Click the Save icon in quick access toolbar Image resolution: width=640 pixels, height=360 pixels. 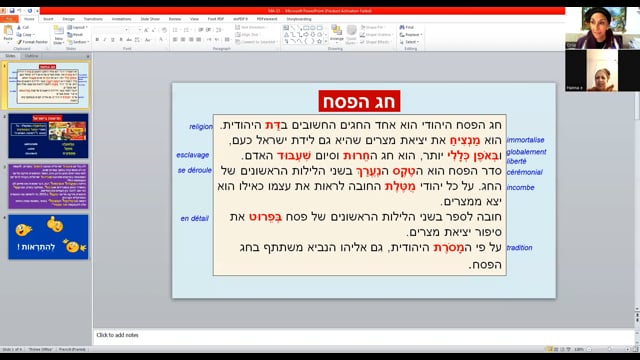pyautogui.click(x=12, y=11)
